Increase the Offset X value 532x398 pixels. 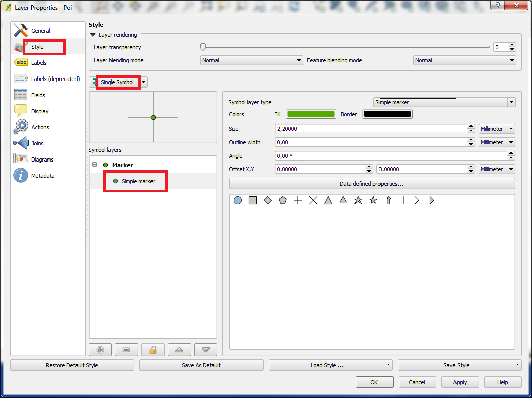(369, 167)
